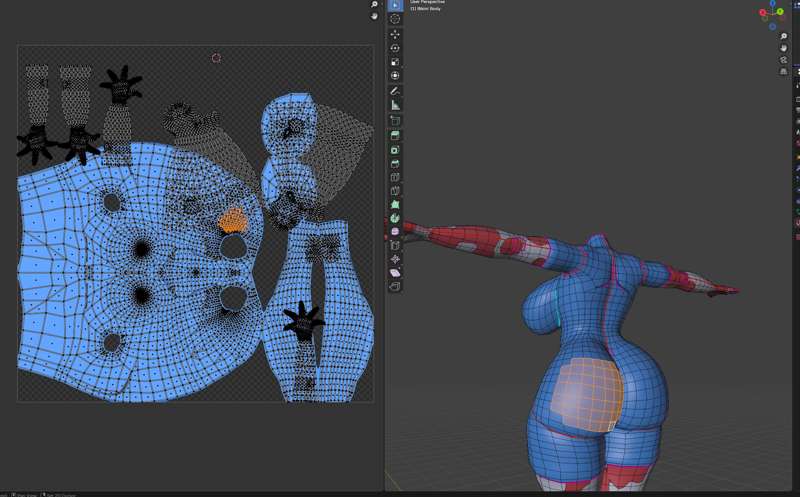800x497 pixels.
Task: Select the Edge Slide tool
Action: tap(395, 245)
